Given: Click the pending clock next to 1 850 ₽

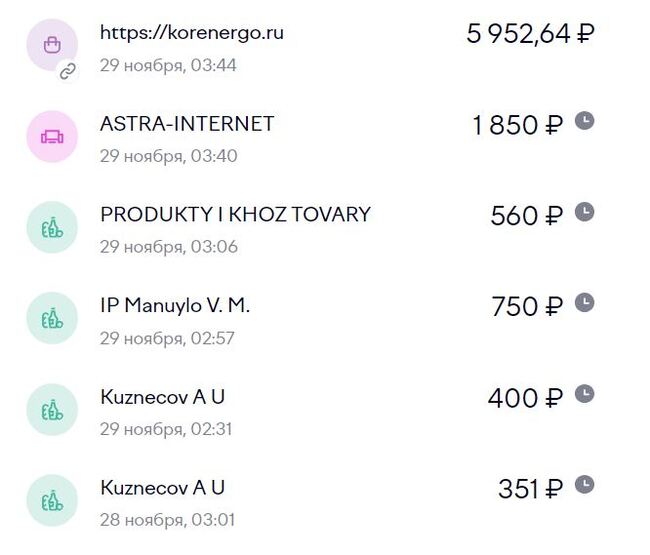Looking at the screenshot, I should [x=585, y=121].
